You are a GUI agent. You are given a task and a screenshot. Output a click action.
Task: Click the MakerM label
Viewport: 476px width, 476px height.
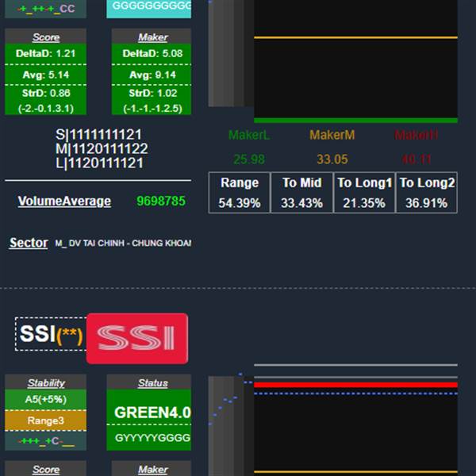[x=332, y=135]
